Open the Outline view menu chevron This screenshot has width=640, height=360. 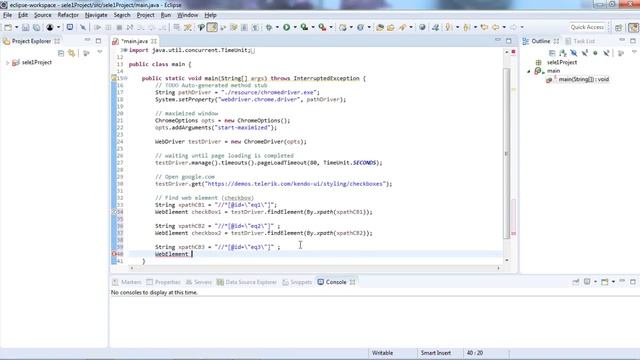[634, 53]
